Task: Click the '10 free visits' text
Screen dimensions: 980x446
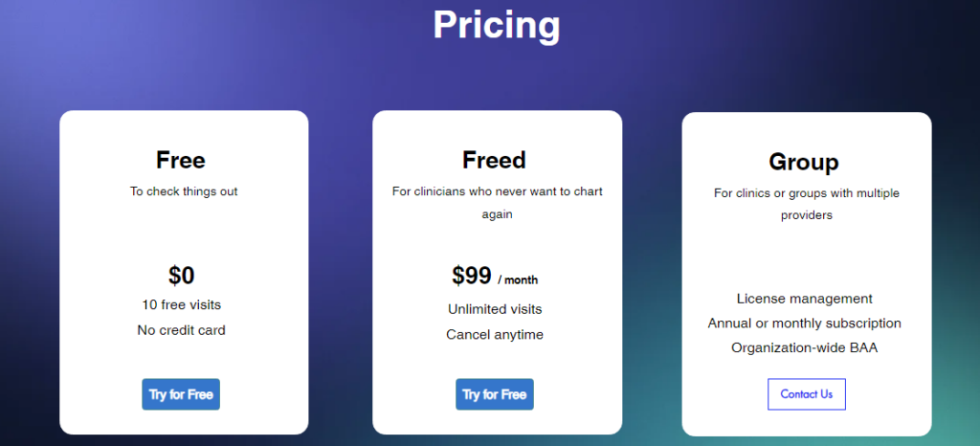Action: [182, 305]
